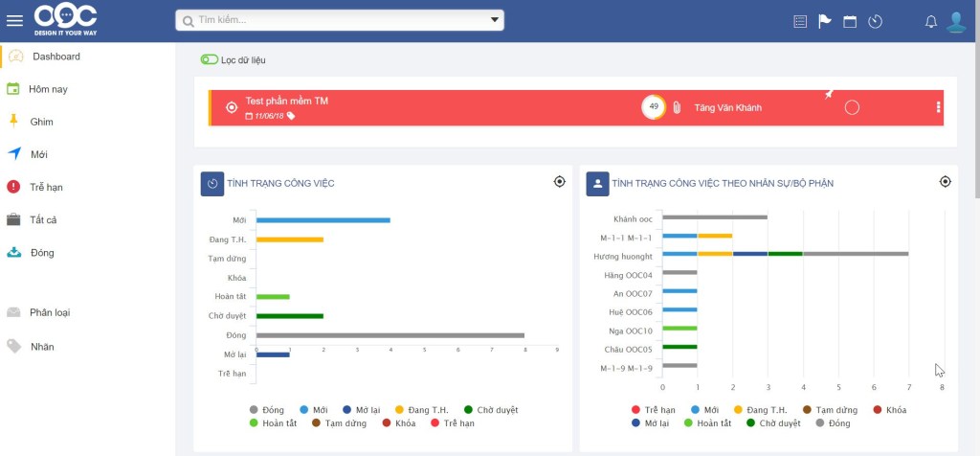
Task: Click the target icon of nhân sự/bộ phận panel
Action: click(945, 182)
